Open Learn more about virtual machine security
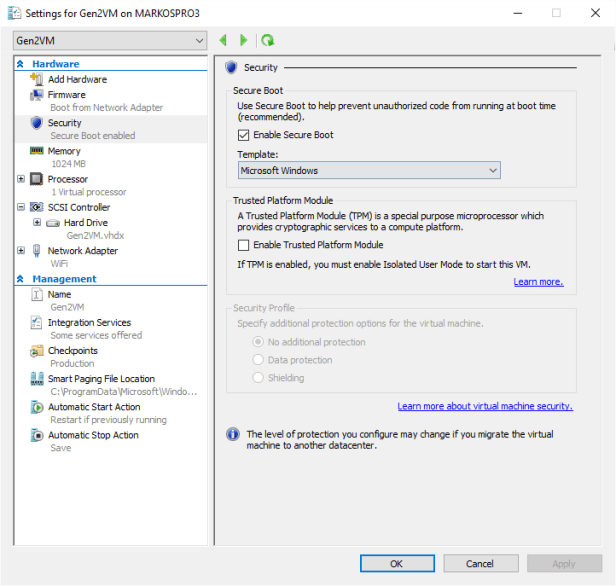The height and width of the screenshot is (586, 616). (x=484, y=406)
